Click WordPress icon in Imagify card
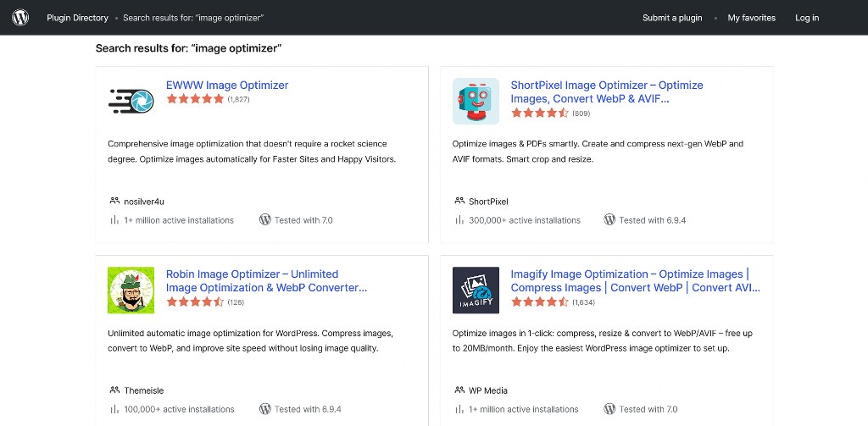The height and width of the screenshot is (426, 868). [x=609, y=409]
